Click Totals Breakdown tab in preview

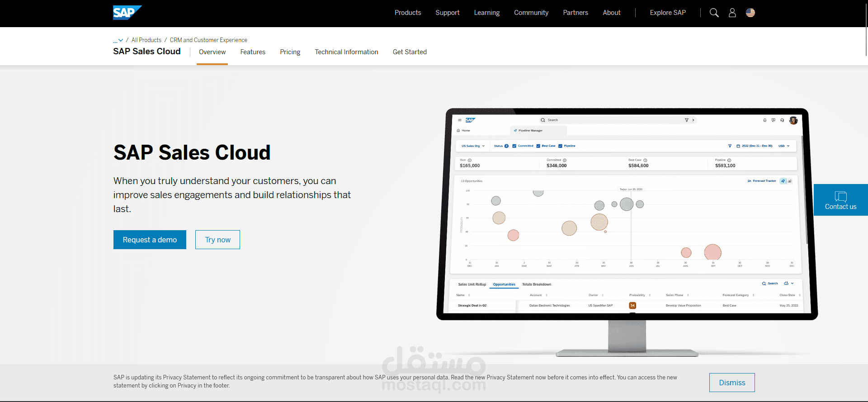[x=537, y=284]
